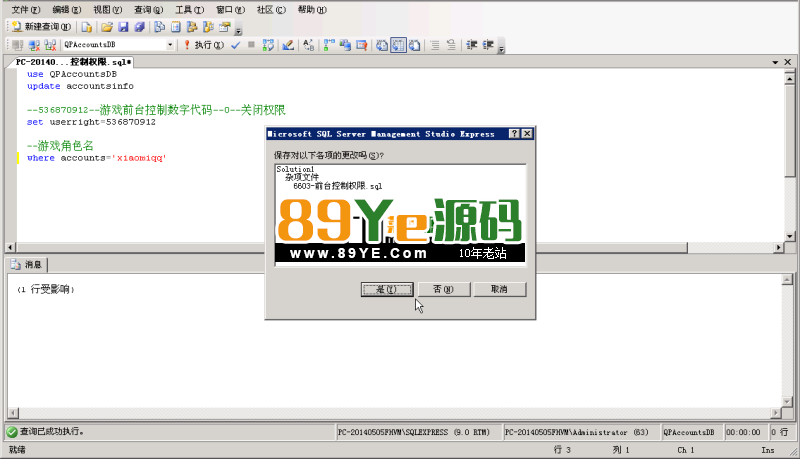Image resolution: width=800 pixels, height=459 pixels.
Task: Click the Save All stacked-disks icon
Action: pos(139,27)
